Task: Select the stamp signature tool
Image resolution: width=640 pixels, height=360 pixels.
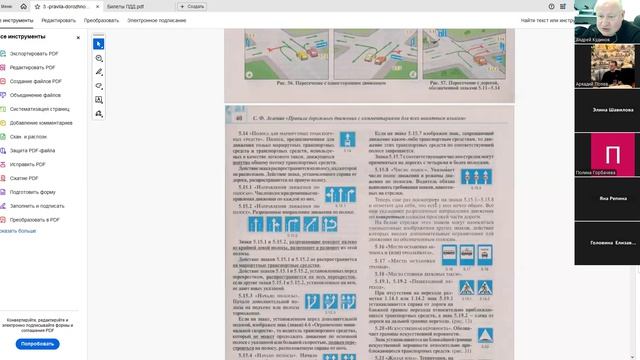Action: 99,114
